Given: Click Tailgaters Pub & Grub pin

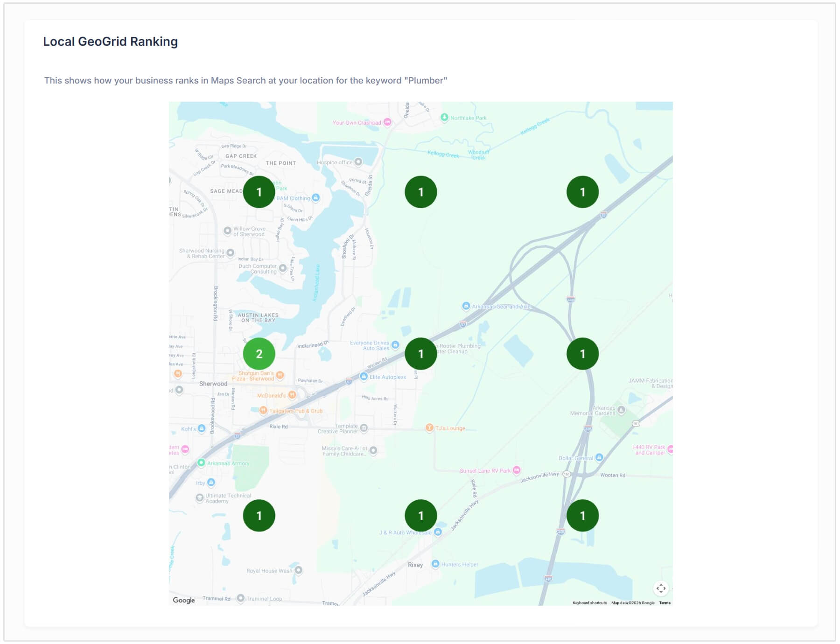Looking at the screenshot, I should point(263,410).
